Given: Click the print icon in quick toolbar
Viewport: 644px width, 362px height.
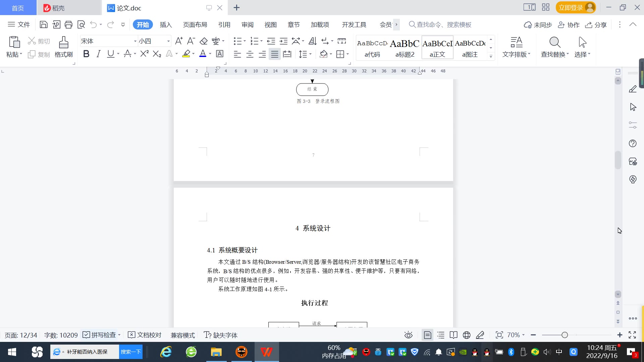Looking at the screenshot, I should (x=68, y=24).
